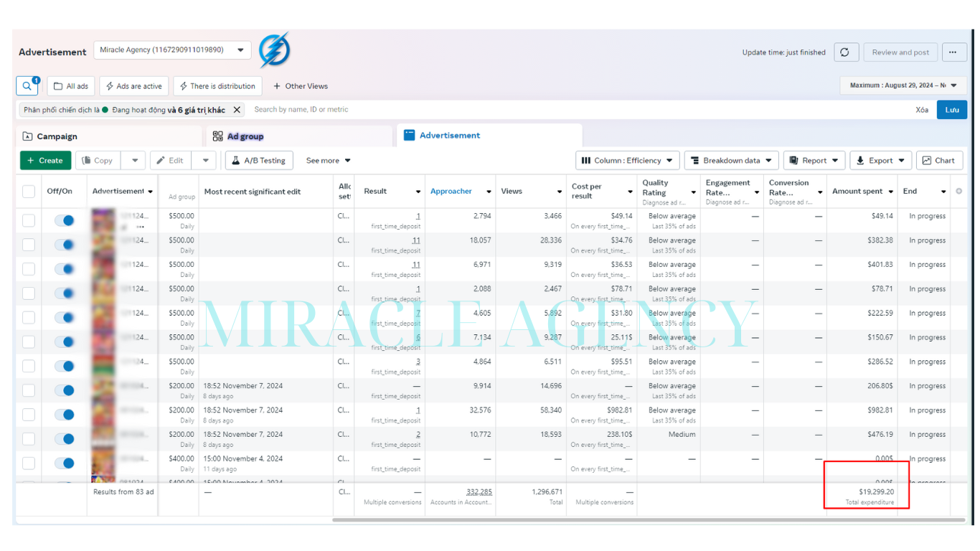Open the date range dropdown
This screenshot has height=551, width=980.
(x=903, y=85)
